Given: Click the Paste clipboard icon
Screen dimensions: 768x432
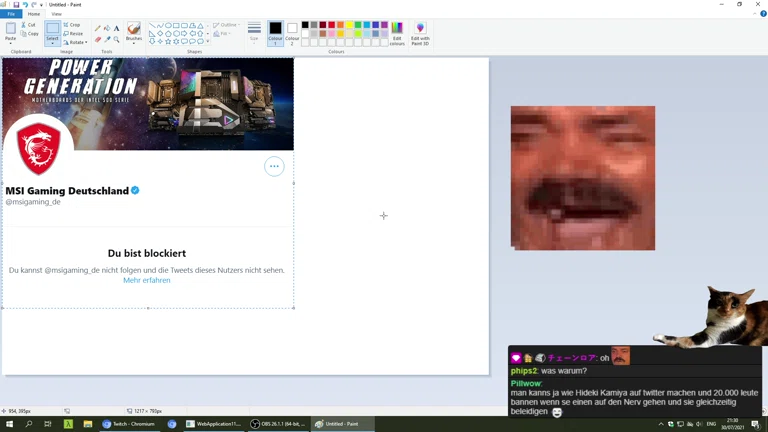Looking at the screenshot, I should point(10,28).
